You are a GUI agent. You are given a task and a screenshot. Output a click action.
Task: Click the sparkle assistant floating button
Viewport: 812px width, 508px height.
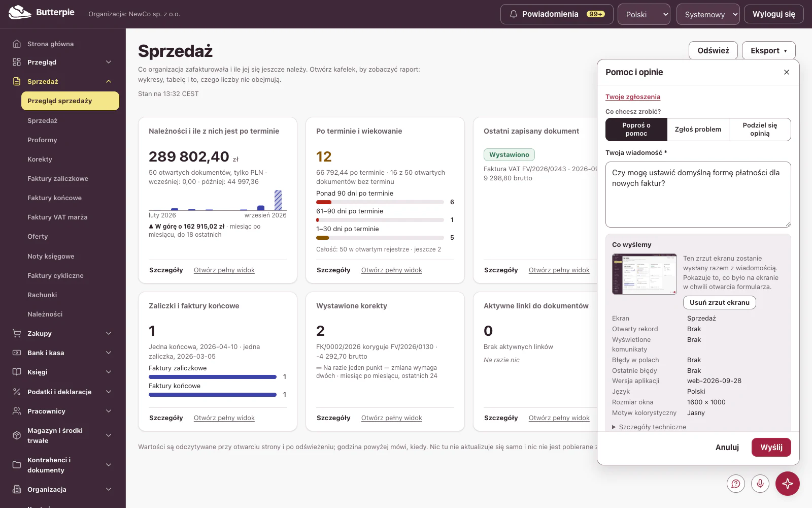[788, 484]
